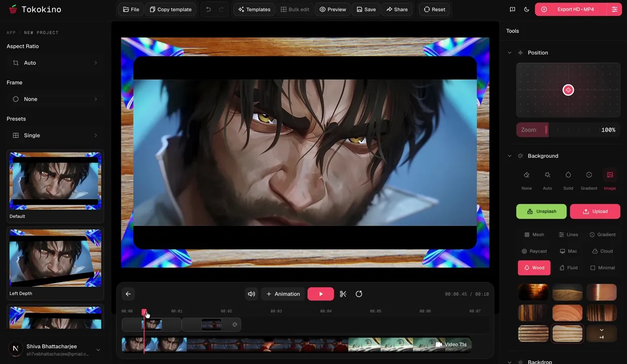Click Bulk edit toolbar item
The width and height of the screenshot is (627, 364).
coord(295,9)
